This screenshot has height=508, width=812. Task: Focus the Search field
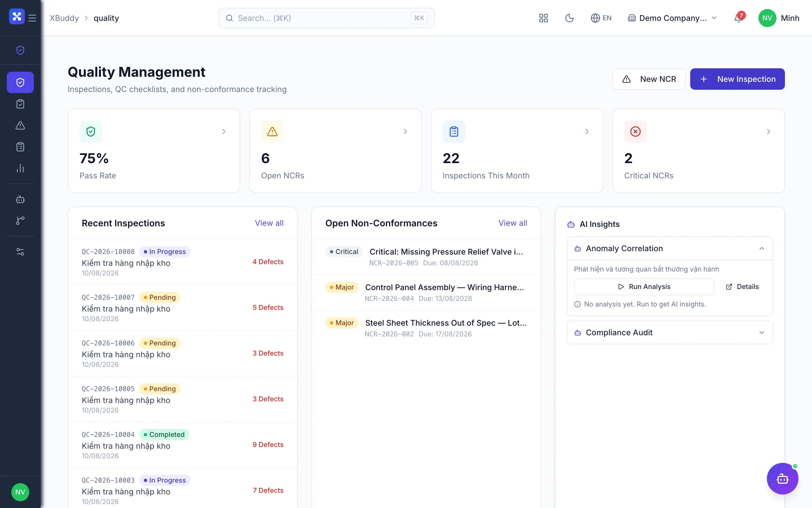click(x=326, y=18)
